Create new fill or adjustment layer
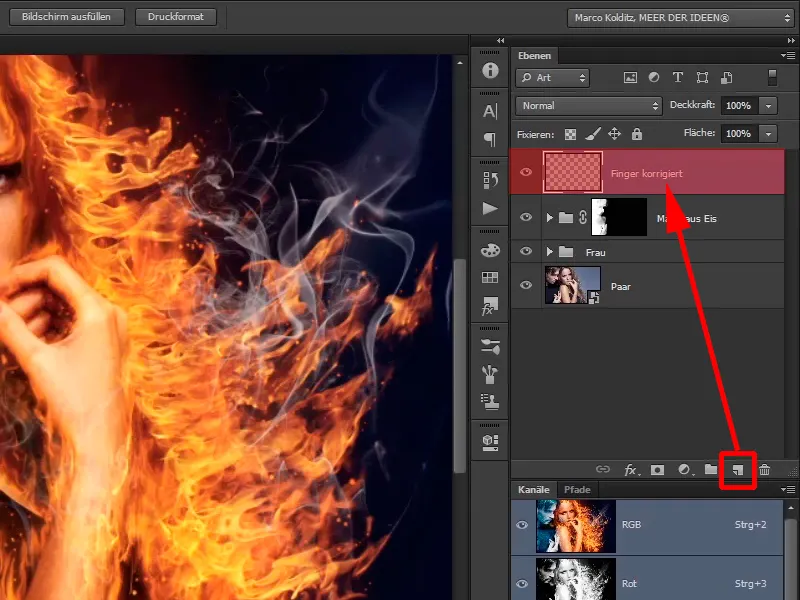Viewport: 800px width, 600px height. pyautogui.click(x=685, y=470)
